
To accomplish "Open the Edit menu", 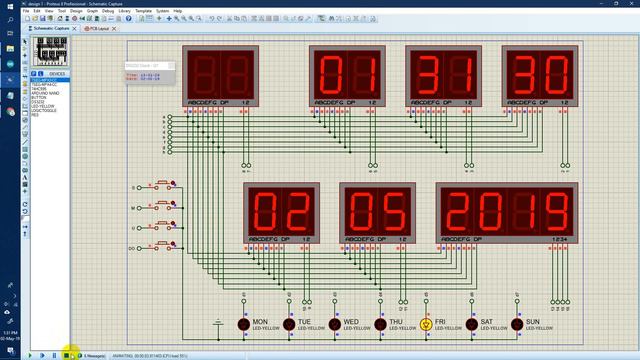I will click(37, 11).
